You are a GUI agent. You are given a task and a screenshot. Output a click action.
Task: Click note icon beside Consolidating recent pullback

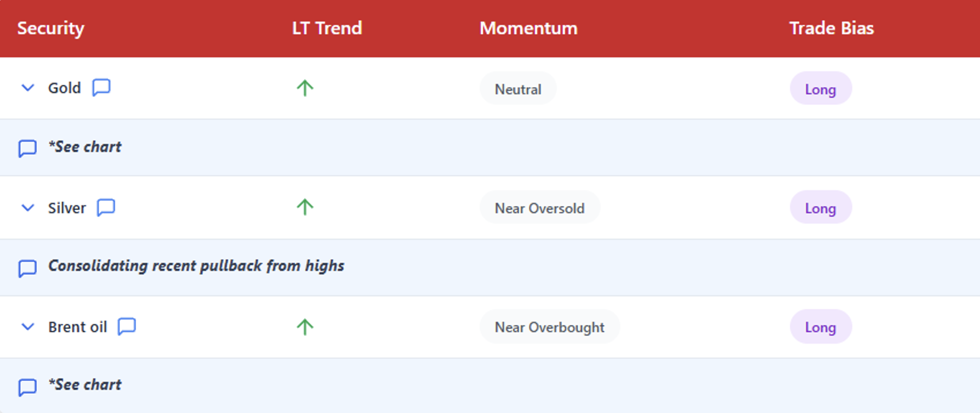(28, 268)
